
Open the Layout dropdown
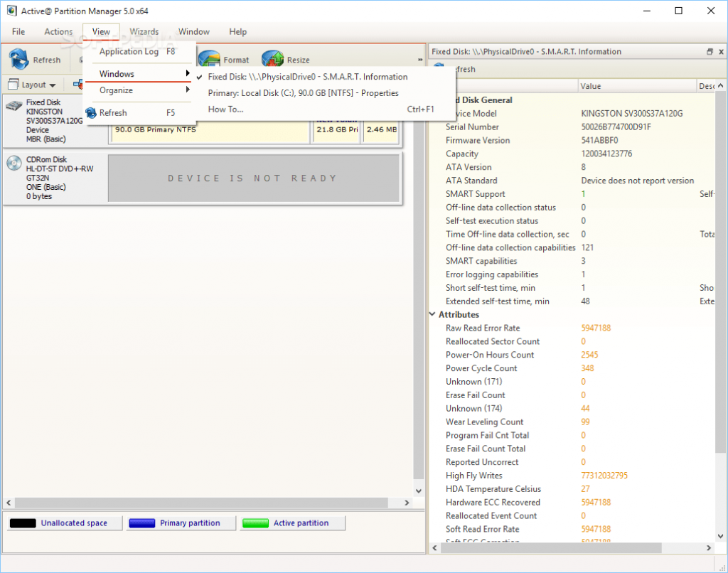(x=32, y=85)
